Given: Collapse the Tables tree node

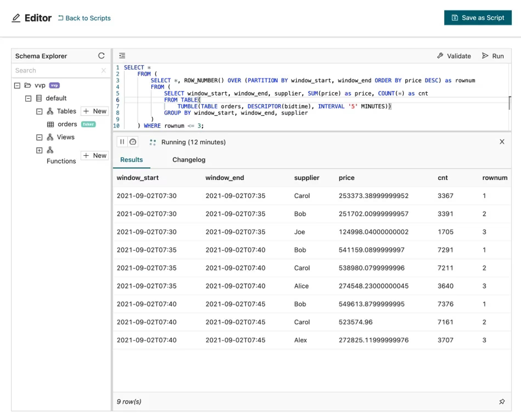Looking at the screenshot, I should [x=39, y=112].
